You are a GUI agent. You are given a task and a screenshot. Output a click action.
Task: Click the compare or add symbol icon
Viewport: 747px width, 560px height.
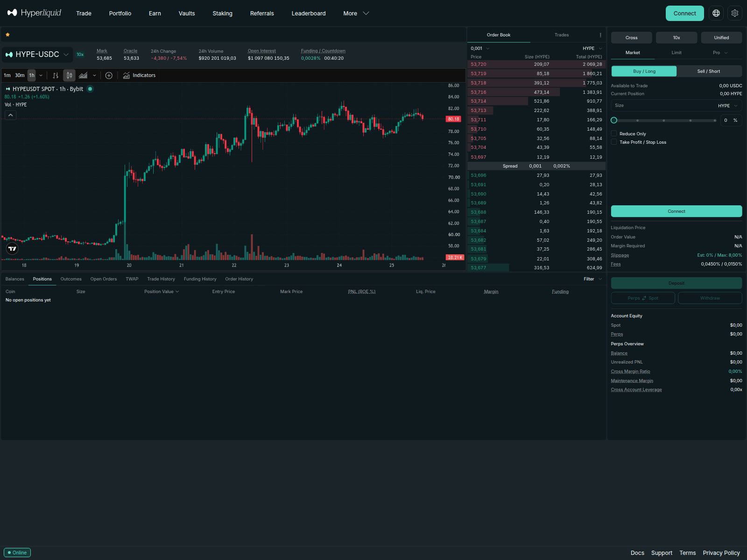[109, 75]
